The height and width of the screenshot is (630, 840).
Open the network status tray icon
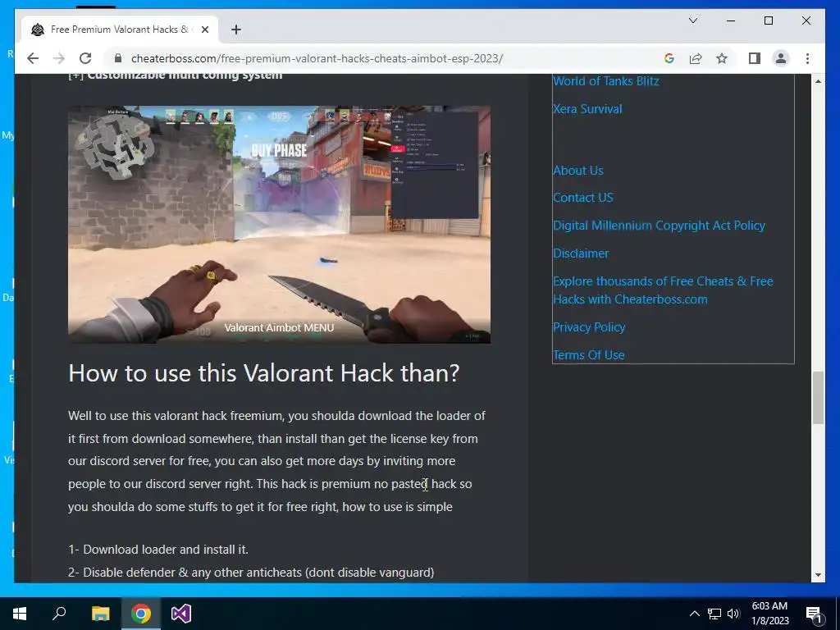click(x=714, y=614)
